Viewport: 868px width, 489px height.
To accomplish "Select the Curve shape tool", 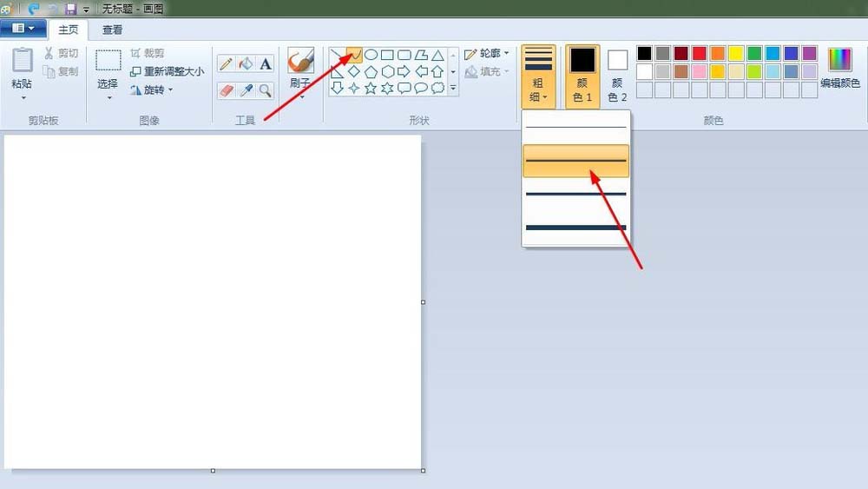I will pos(354,55).
